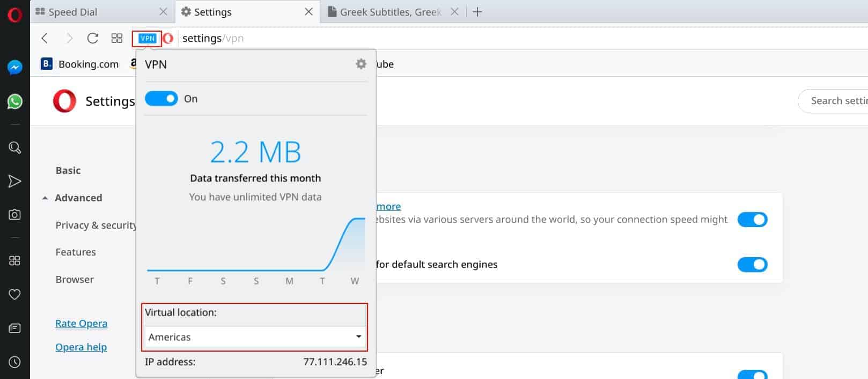868x379 pixels.
Task: Toggle bypass VPN for default search engines
Action: point(752,264)
